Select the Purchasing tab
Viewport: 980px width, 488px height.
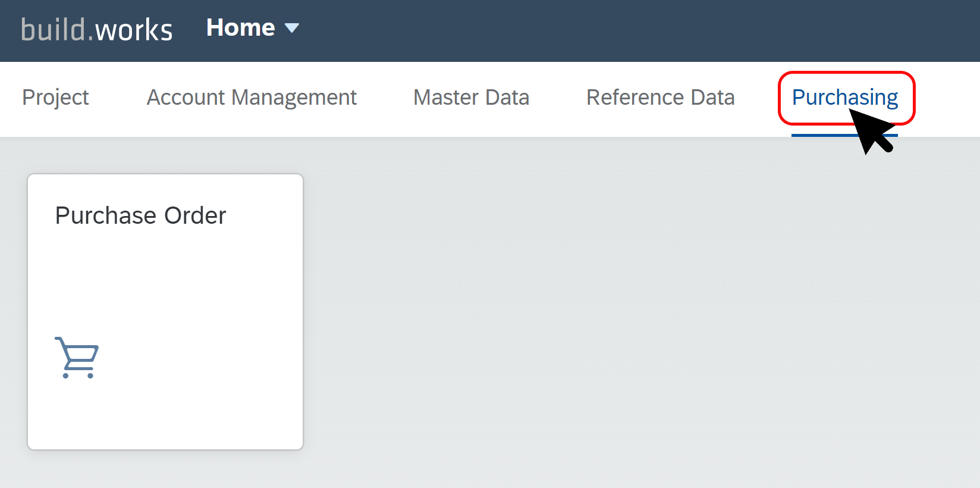[845, 98]
